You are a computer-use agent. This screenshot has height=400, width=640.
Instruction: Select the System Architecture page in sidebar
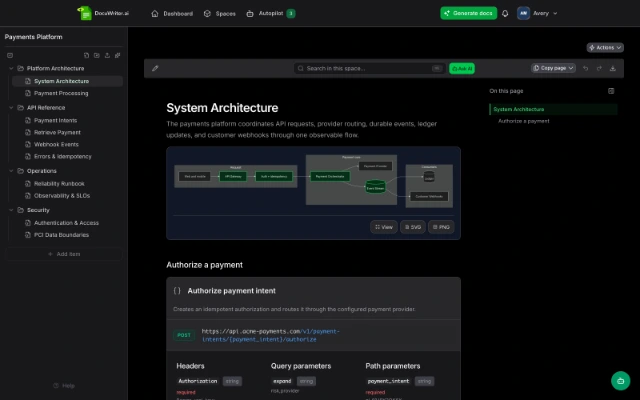[x=67, y=81]
